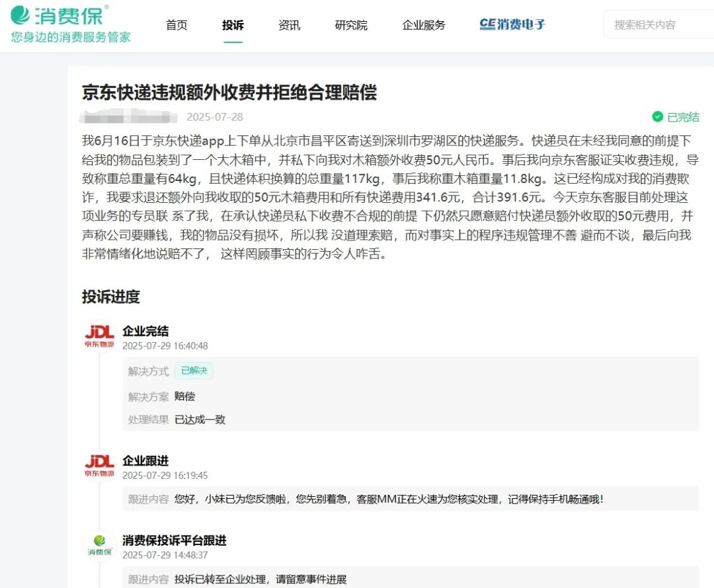Open the 企业服务 navigation tab
The height and width of the screenshot is (588, 714).
click(x=424, y=25)
